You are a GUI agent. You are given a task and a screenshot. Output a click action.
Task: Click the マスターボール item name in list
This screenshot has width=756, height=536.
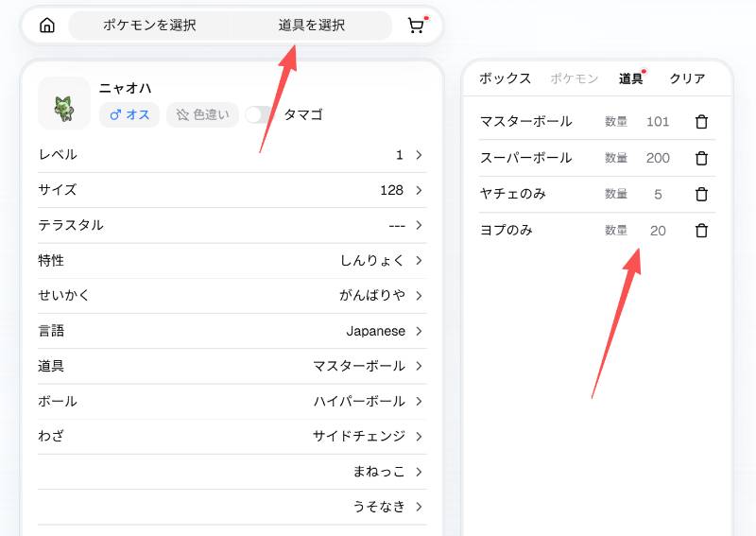pos(526,121)
